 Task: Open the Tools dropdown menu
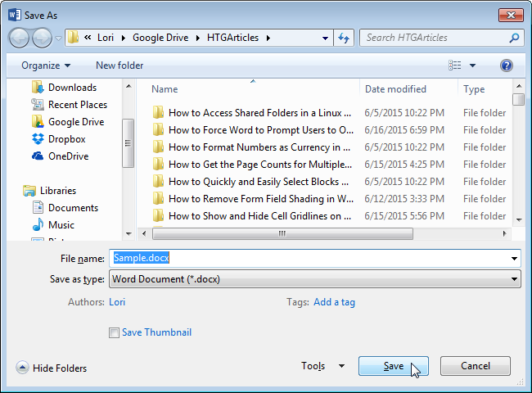tap(322, 366)
